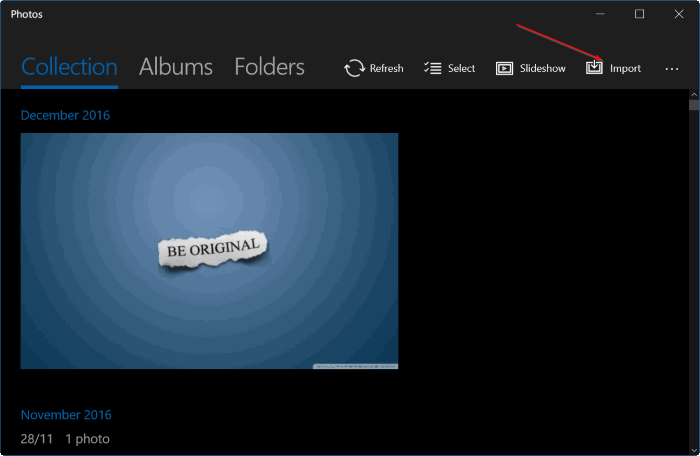Screen dimensions: 700x456
Task: Minimize the Photos window
Action: click(x=601, y=14)
